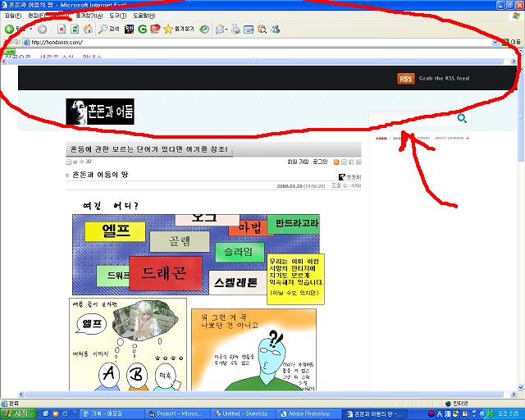Click the blue search magnifier icon
This screenshot has height=420, width=525.
point(462,118)
